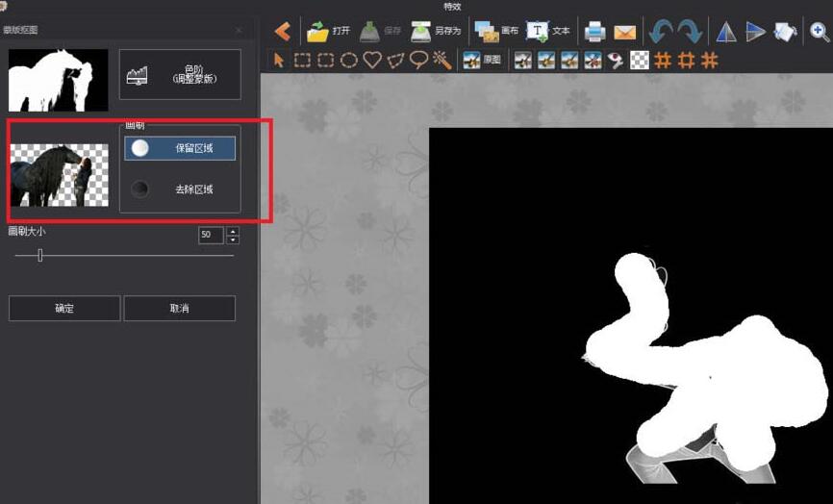Screen dimensions: 833x504
Task: Decrease brush size with the down stepper arrow
Action: coord(233,239)
